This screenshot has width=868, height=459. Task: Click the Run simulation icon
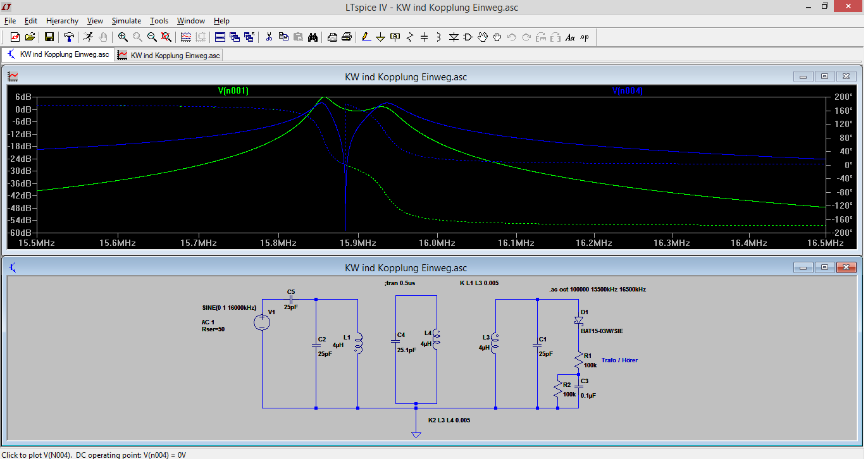88,37
